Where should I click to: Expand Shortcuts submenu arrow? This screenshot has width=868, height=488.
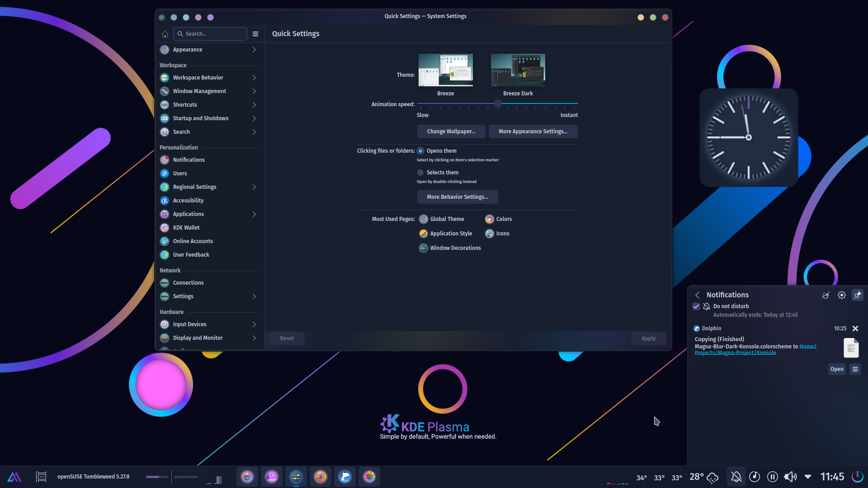coord(254,105)
